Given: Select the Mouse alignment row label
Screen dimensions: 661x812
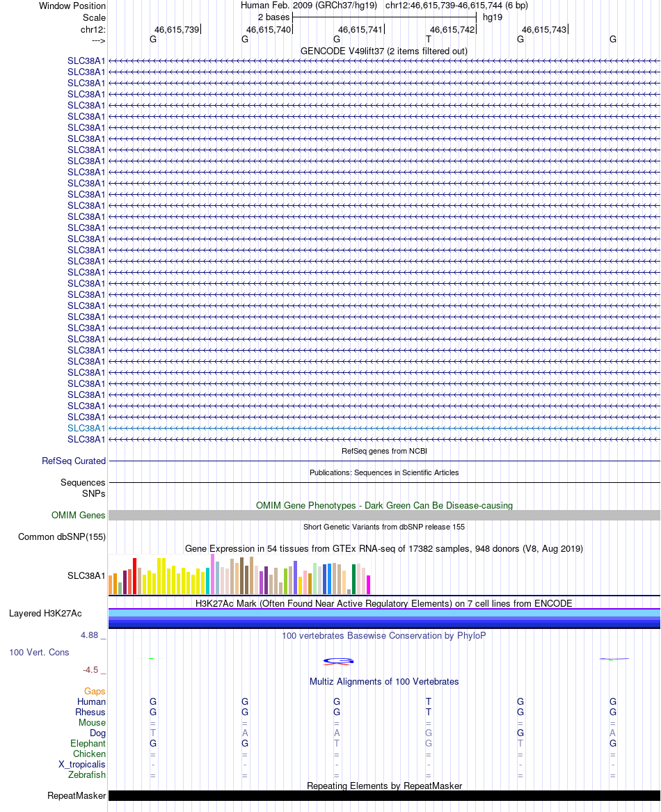Looking at the screenshot, I should coord(93,722).
